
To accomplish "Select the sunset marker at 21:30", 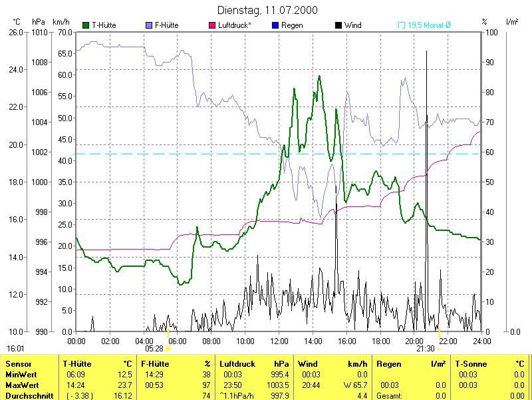I will click(x=439, y=348).
